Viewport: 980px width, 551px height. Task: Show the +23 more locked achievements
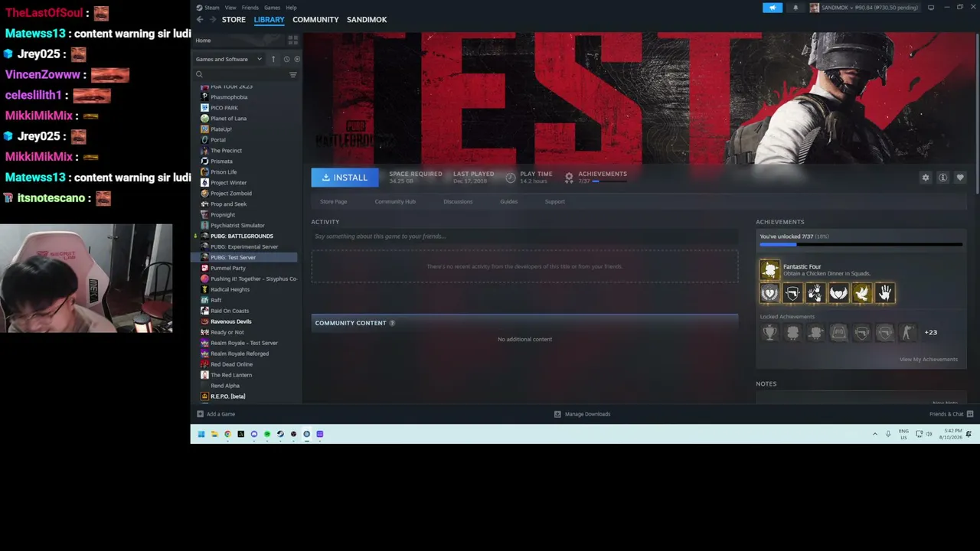pyautogui.click(x=930, y=332)
